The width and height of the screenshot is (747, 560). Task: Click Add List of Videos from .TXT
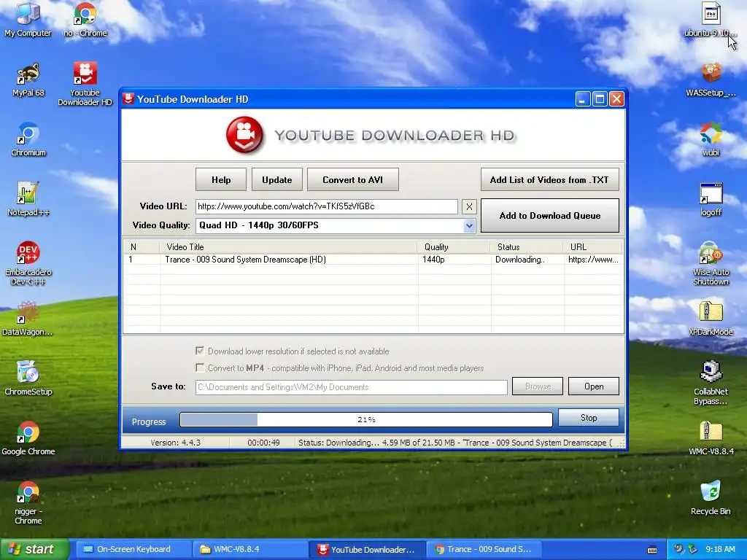pyautogui.click(x=550, y=179)
